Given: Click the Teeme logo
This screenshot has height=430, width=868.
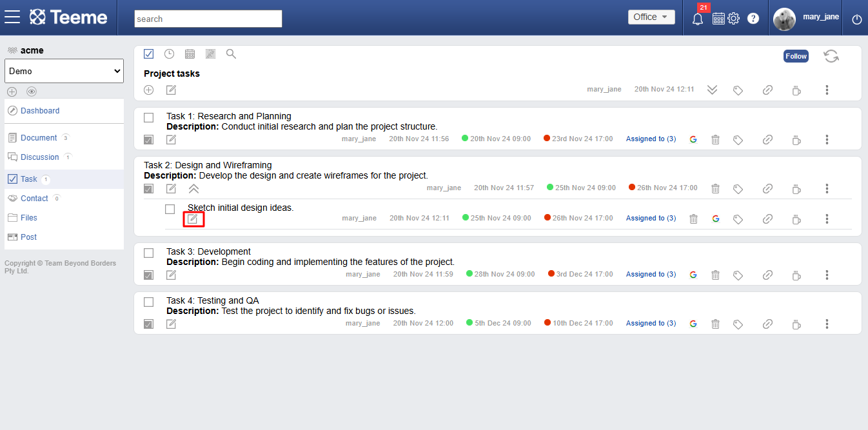Looking at the screenshot, I should [68, 17].
